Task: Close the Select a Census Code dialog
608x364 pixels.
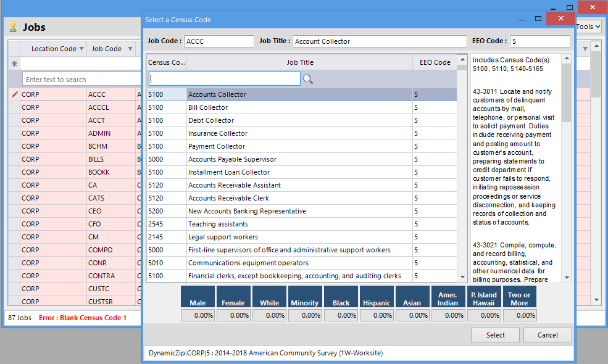Action: click(x=560, y=19)
